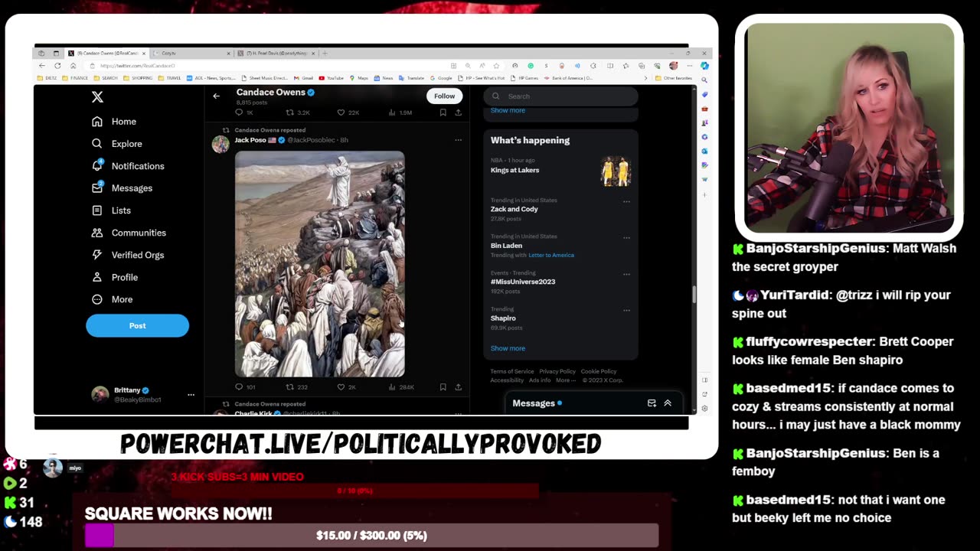
Task: Open the X logo home link
Action: (x=97, y=97)
